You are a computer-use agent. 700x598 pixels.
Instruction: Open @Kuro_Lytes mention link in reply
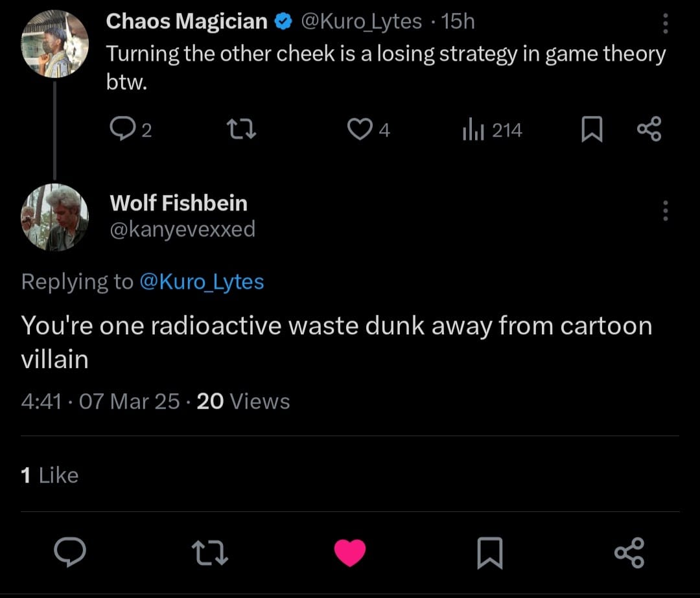tap(202, 282)
